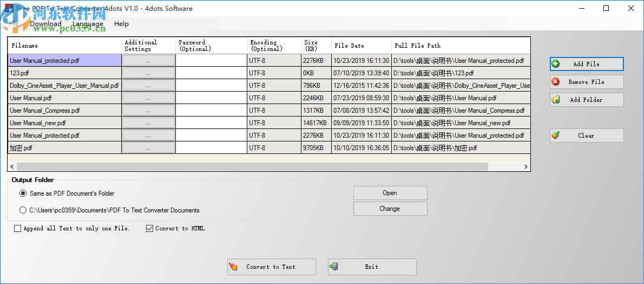The height and width of the screenshot is (284, 644).
Task: Select the 加密.pdf filename cell
Action: [x=64, y=148]
